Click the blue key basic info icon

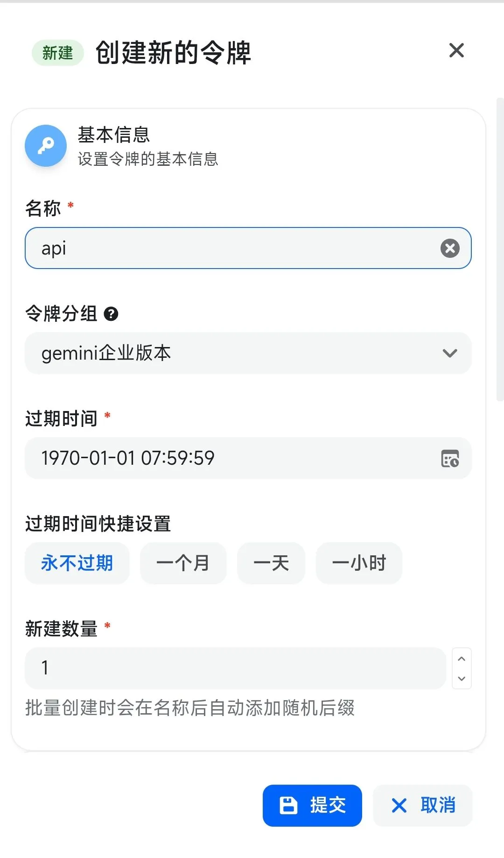coord(45,146)
